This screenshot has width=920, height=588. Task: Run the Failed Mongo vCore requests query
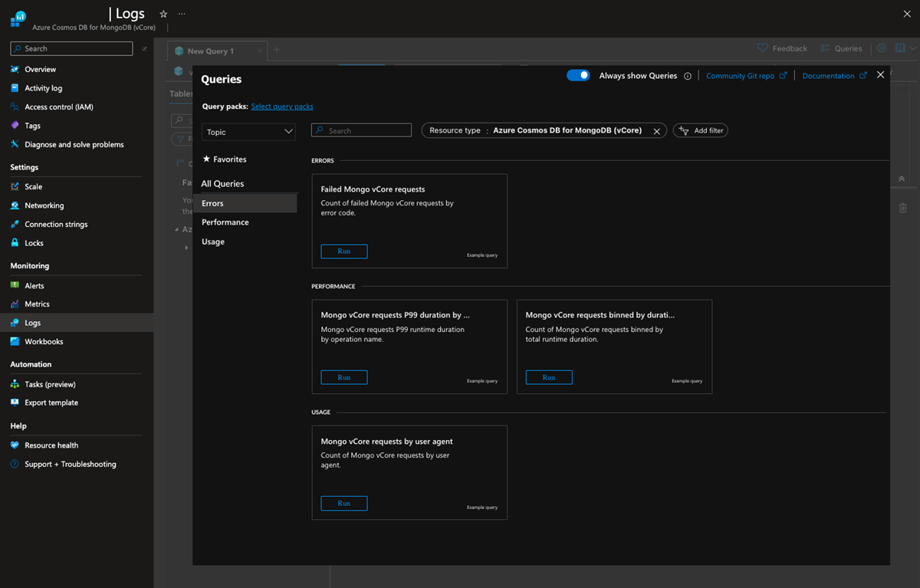tap(343, 251)
